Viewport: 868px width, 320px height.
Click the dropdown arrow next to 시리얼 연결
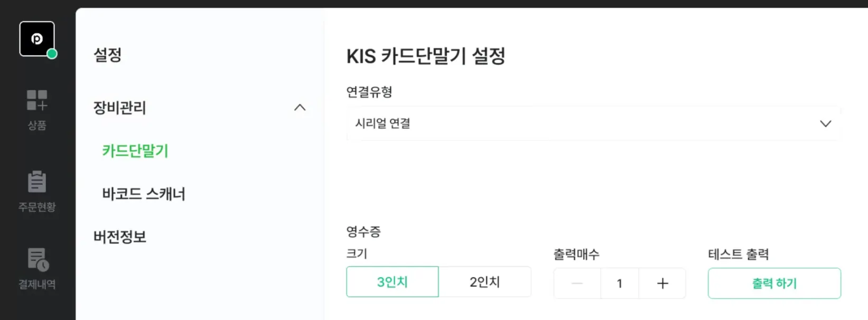825,124
